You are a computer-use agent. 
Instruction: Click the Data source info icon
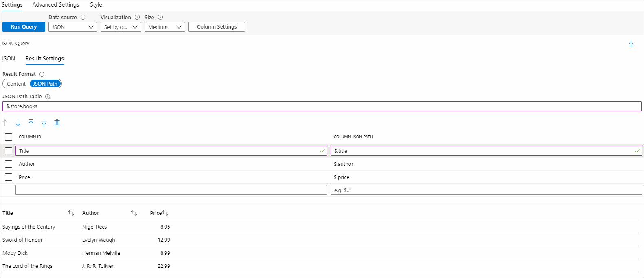(83, 17)
